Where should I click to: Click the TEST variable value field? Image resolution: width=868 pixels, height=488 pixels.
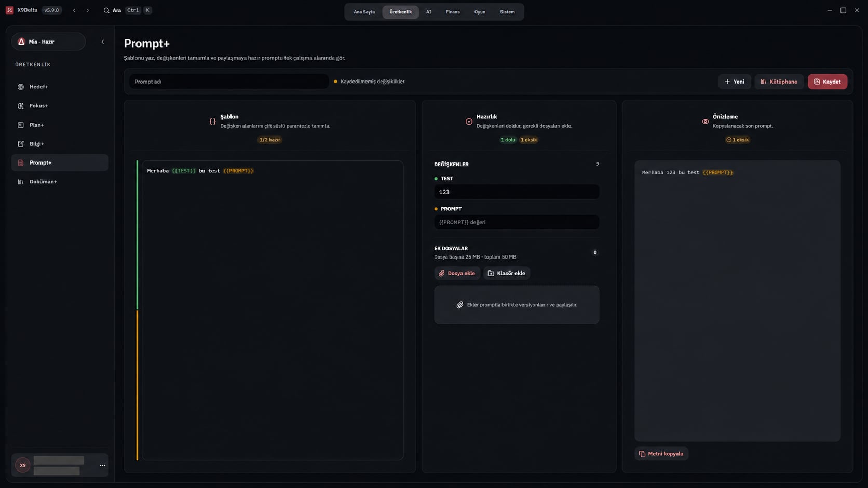point(517,192)
